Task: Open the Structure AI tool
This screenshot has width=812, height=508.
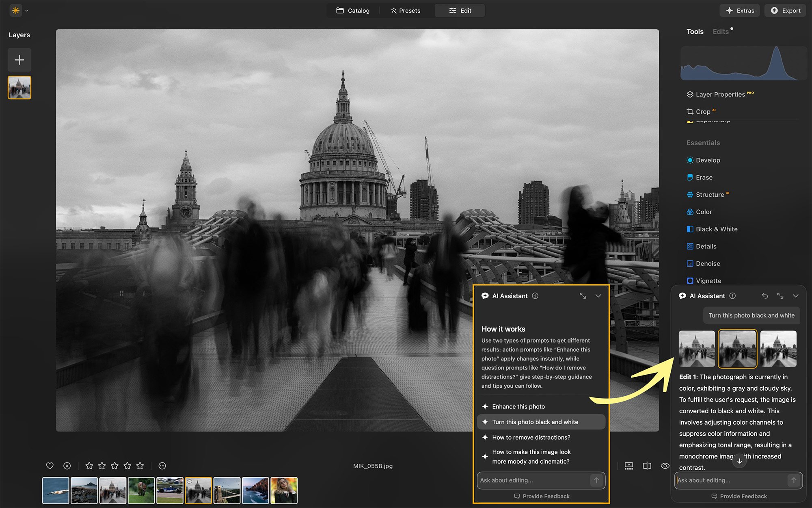Action: coord(709,194)
